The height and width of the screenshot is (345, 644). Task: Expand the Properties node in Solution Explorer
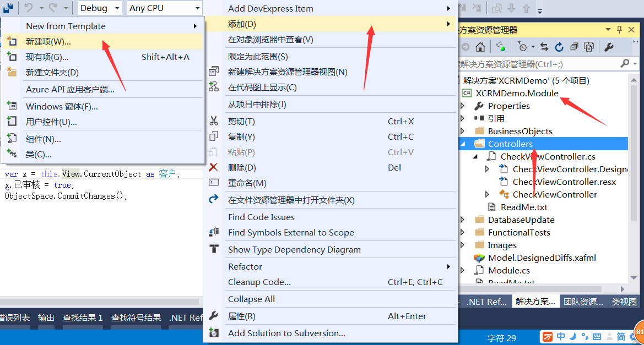tap(463, 106)
